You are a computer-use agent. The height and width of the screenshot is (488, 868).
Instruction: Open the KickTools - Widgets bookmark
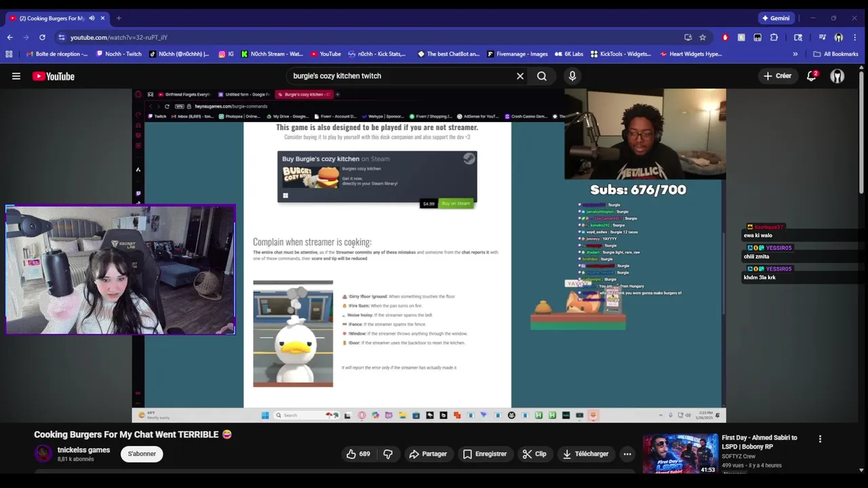pos(620,54)
